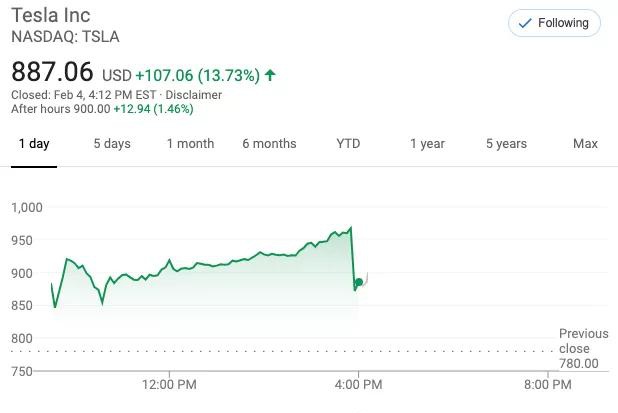View the 5 years chart range

click(x=506, y=144)
